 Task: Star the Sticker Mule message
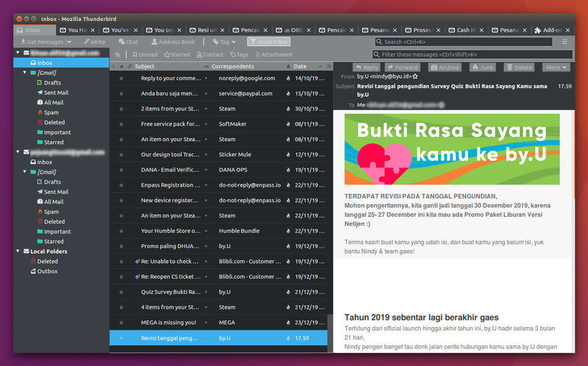pos(121,154)
